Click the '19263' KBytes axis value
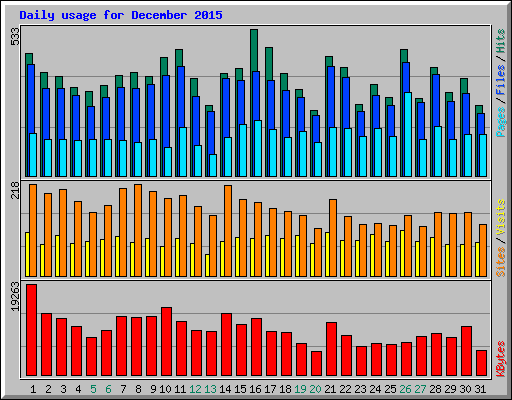 click(15, 297)
